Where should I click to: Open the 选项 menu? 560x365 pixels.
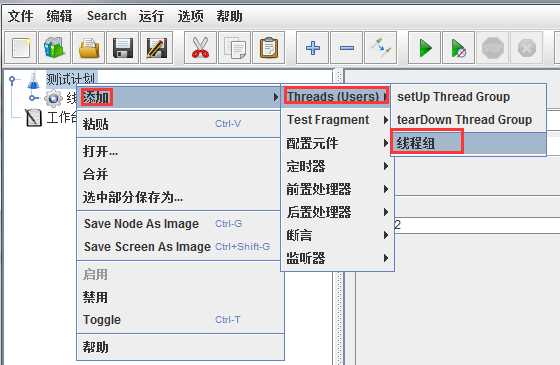190,16
